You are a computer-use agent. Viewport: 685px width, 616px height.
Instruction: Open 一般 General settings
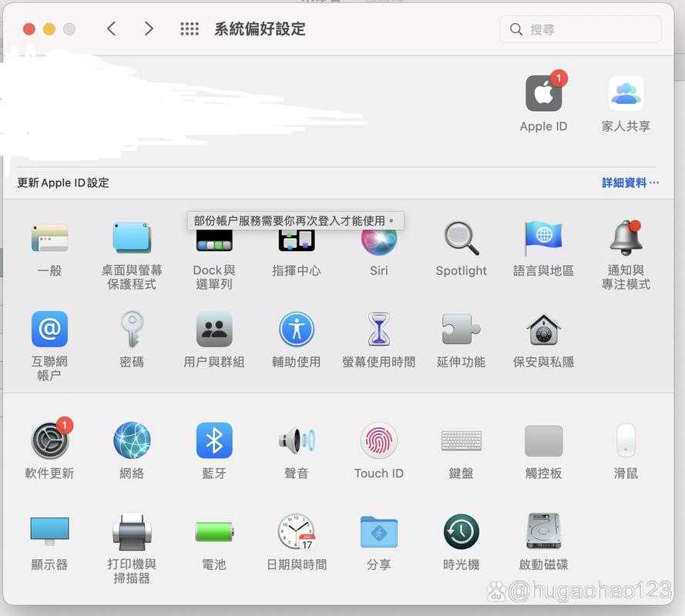[49, 239]
